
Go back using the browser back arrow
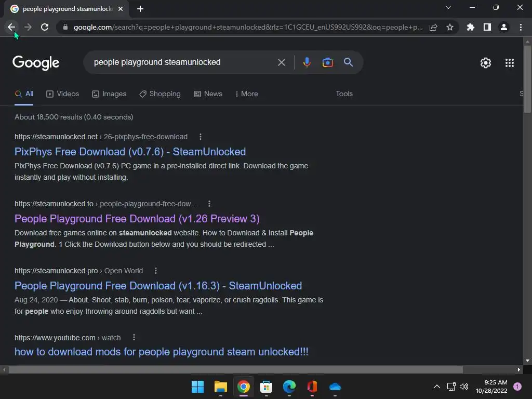[x=11, y=27]
